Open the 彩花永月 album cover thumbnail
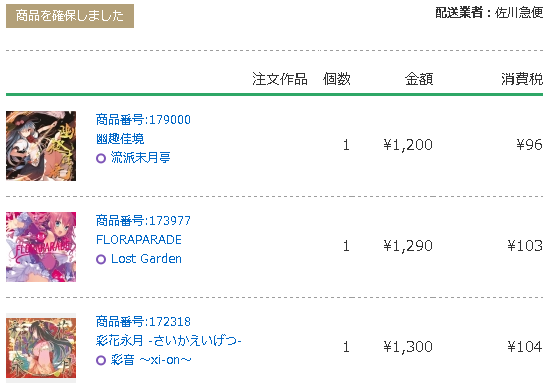550x385 pixels. [x=41, y=348]
